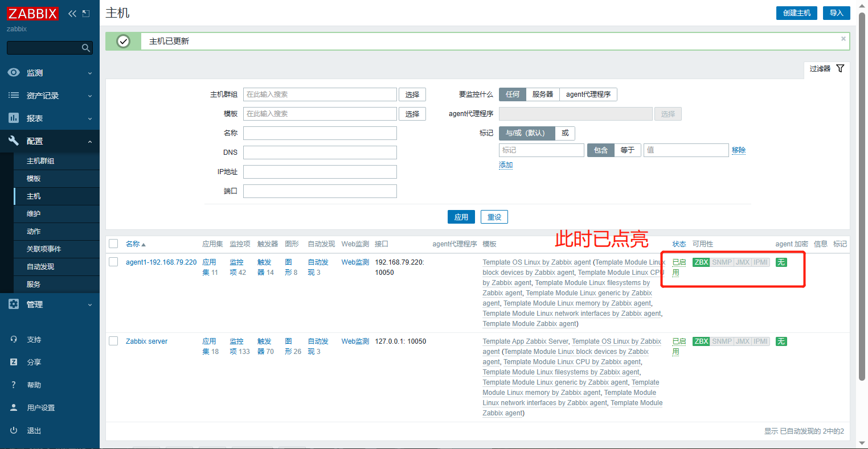
Task: Click the 无 encryption badge for agent1
Action: coord(781,262)
